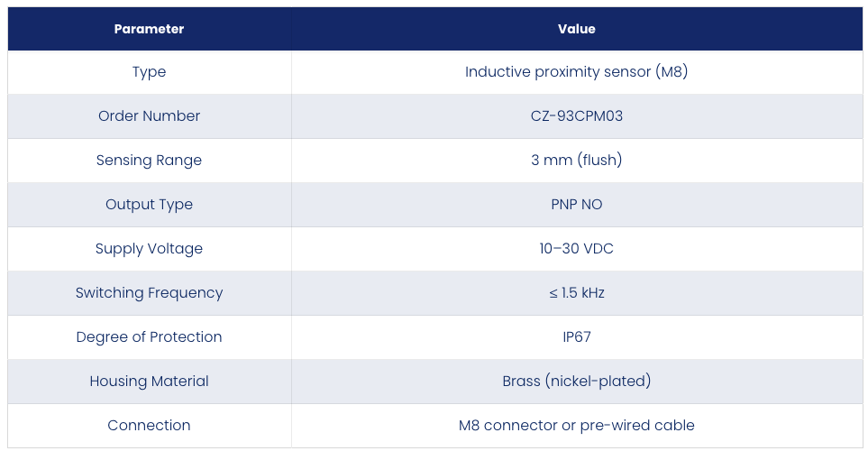Screen dimensions: 868x451
Task: Select the Sensing Range label
Action: tap(149, 161)
